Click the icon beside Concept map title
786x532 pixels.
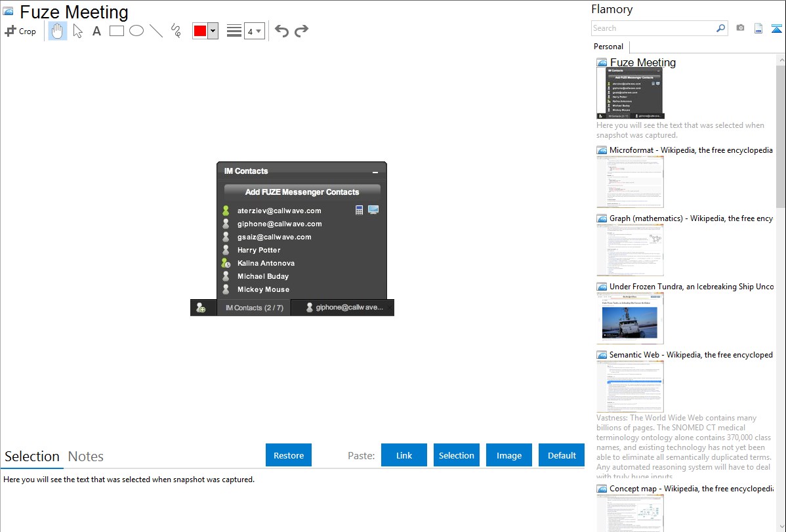click(602, 489)
